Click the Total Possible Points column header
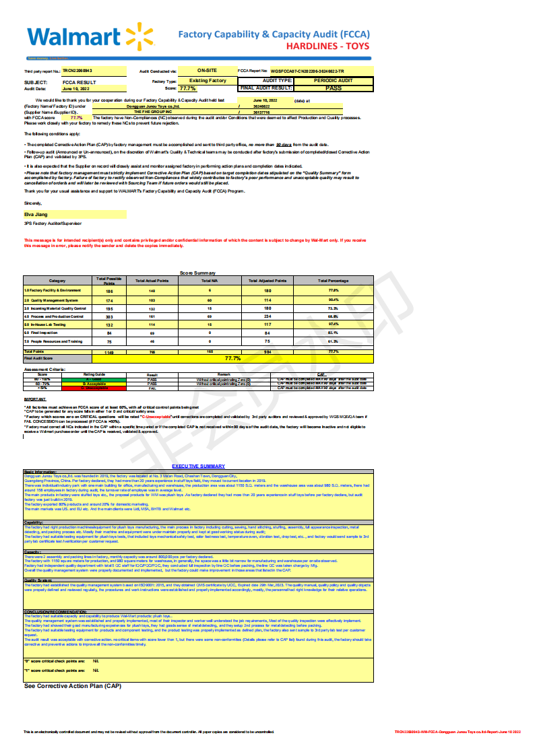 click(x=109, y=281)
